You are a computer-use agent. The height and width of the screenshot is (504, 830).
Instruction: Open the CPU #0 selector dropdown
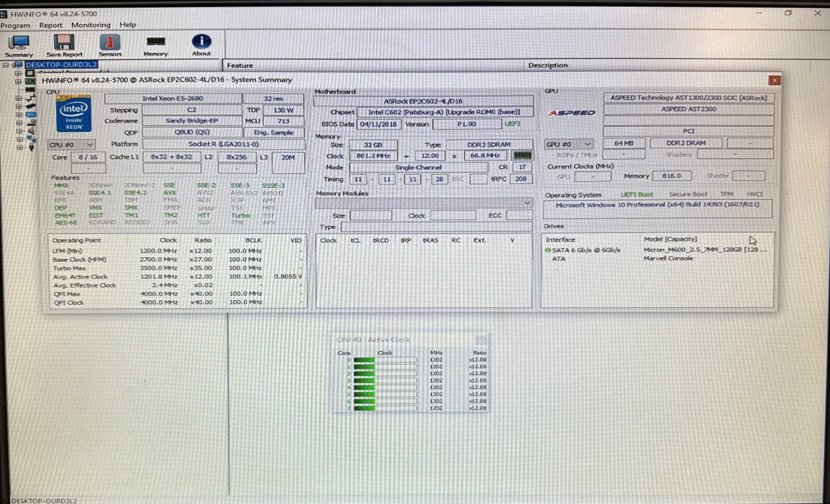pyautogui.click(x=72, y=145)
